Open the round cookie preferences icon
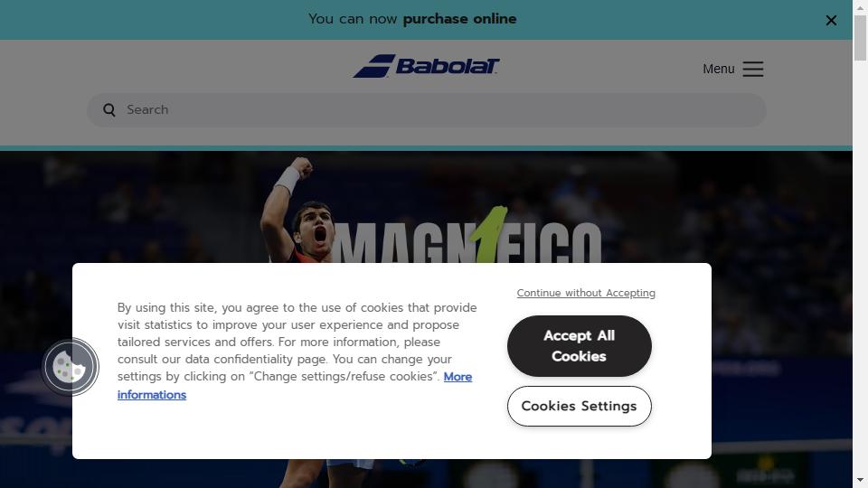The image size is (868, 488). [x=70, y=367]
